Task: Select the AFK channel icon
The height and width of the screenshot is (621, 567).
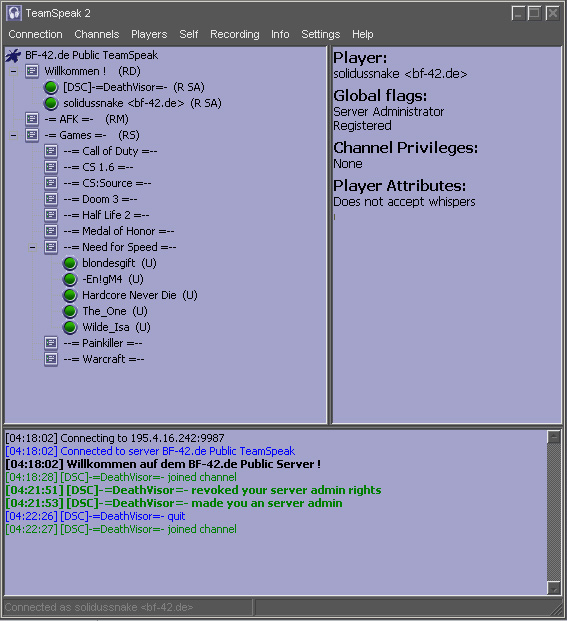Action: (32, 119)
